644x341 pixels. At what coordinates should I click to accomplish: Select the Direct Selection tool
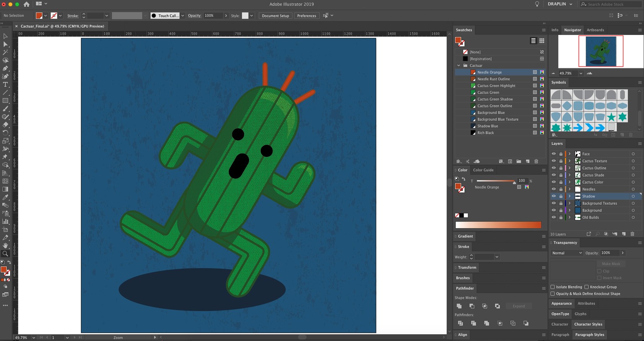5,44
